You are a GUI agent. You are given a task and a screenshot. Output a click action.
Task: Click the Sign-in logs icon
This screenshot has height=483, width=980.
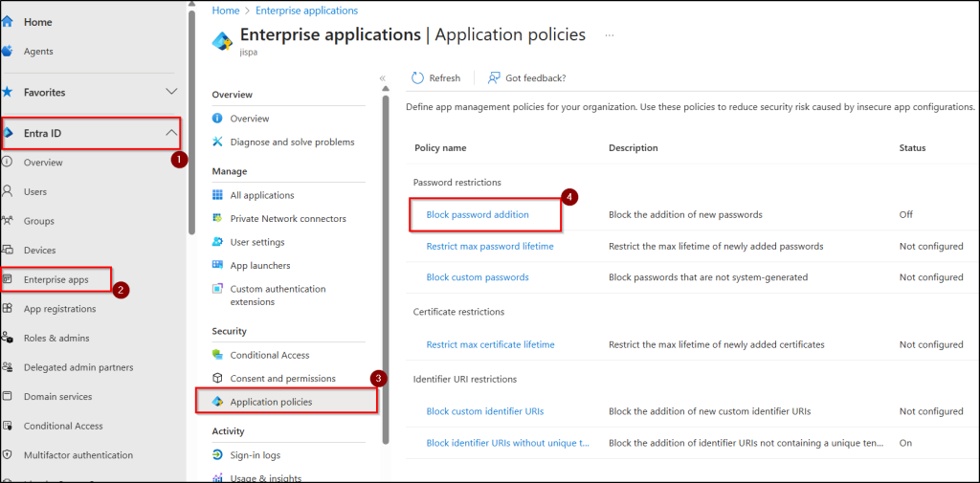(218, 455)
